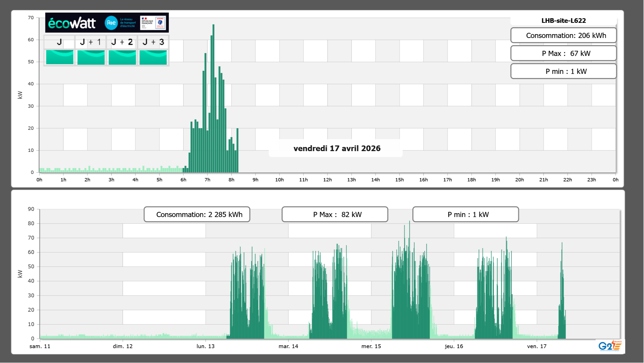Click the 12h tick label on daily chart
Image resolution: width=644 pixels, height=363 pixels.
[327, 180]
